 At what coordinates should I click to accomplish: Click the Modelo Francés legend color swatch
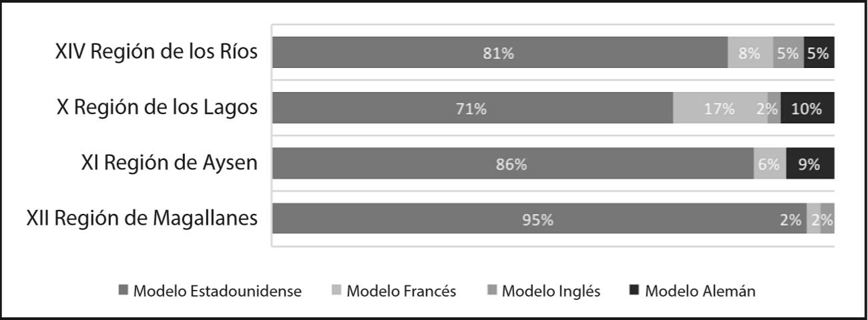click(336, 291)
